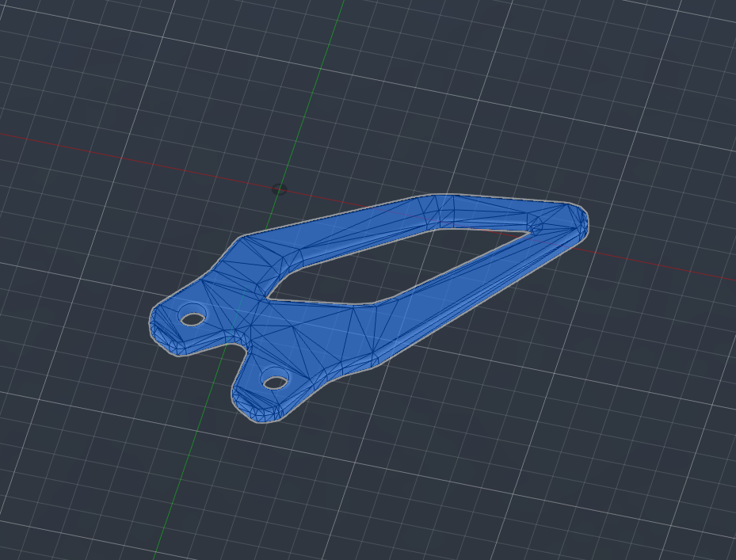Click the top peak of the bracket's upper edge

(x=433, y=196)
